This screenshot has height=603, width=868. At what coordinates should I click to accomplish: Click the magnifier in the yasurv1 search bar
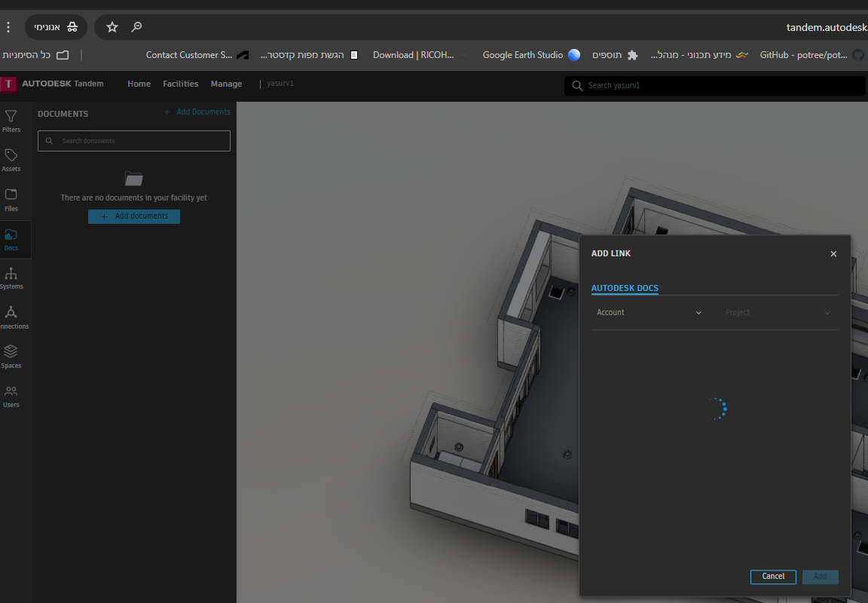coord(576,85)
